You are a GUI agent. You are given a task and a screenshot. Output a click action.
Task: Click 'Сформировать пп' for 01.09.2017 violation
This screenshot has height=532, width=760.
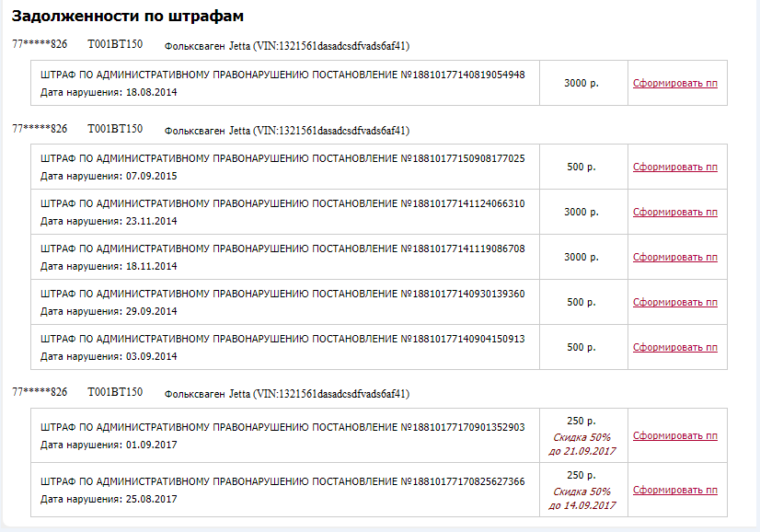[x=674, y=435]
